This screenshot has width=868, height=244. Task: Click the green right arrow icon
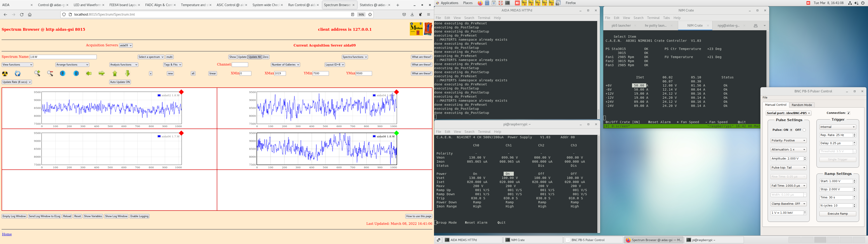point(101,73)
